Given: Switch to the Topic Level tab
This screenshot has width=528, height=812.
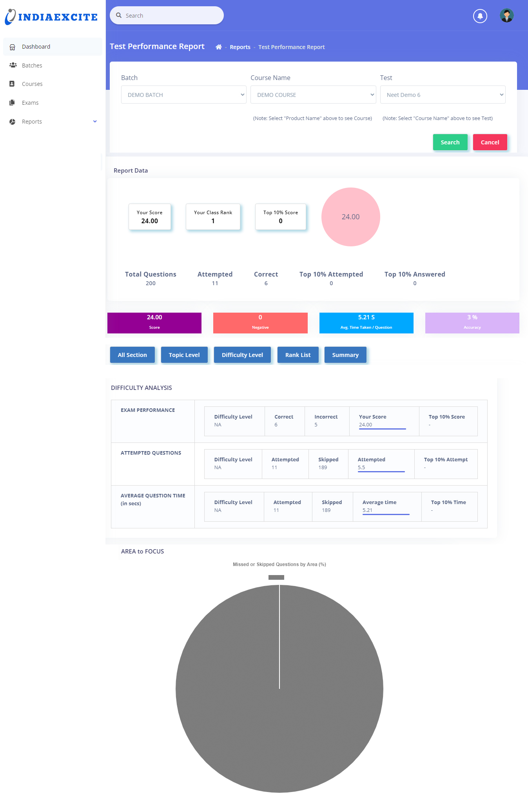Looking at the screenshot, I should coord(184,355).
